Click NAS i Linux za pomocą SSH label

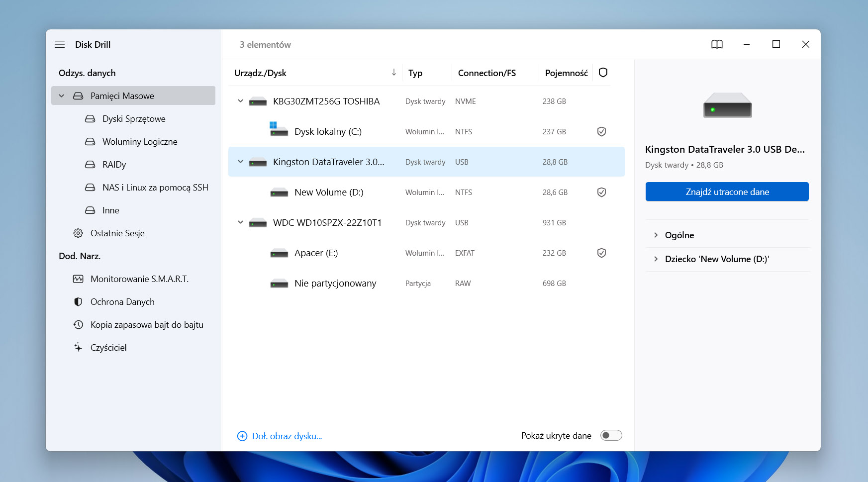[155, 188]
